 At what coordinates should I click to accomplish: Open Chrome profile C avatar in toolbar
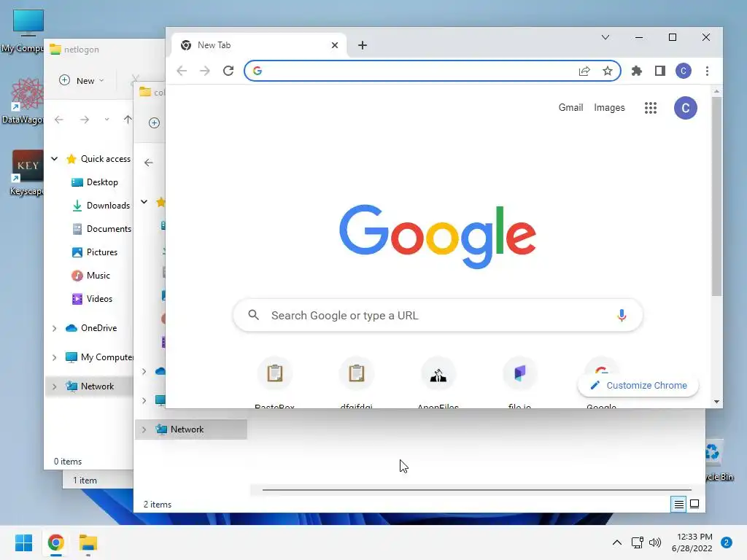pyautogui.click(x=683, y=71)
